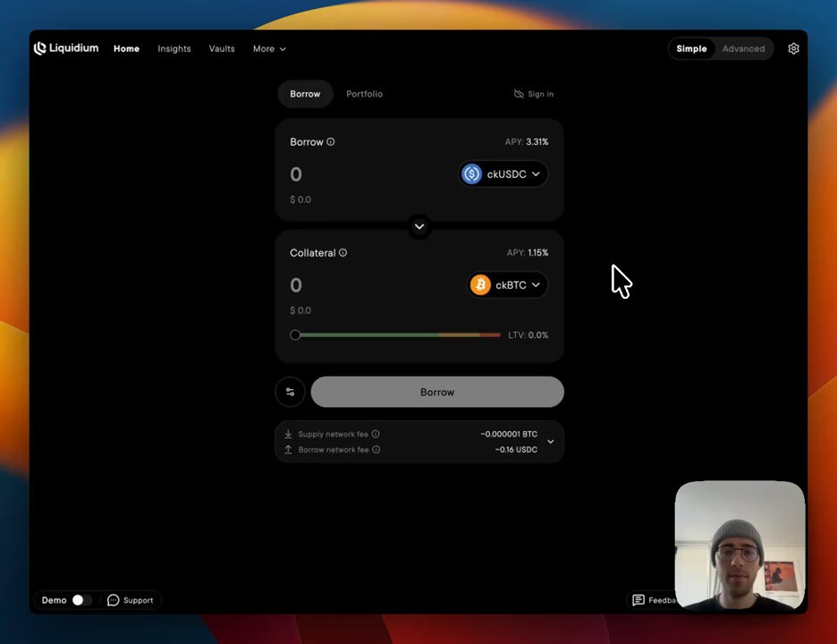Image resolution: width=837 pixels, height=644 pixels.
Task: Click the supply download arrow icon
Action: point(288,434)
